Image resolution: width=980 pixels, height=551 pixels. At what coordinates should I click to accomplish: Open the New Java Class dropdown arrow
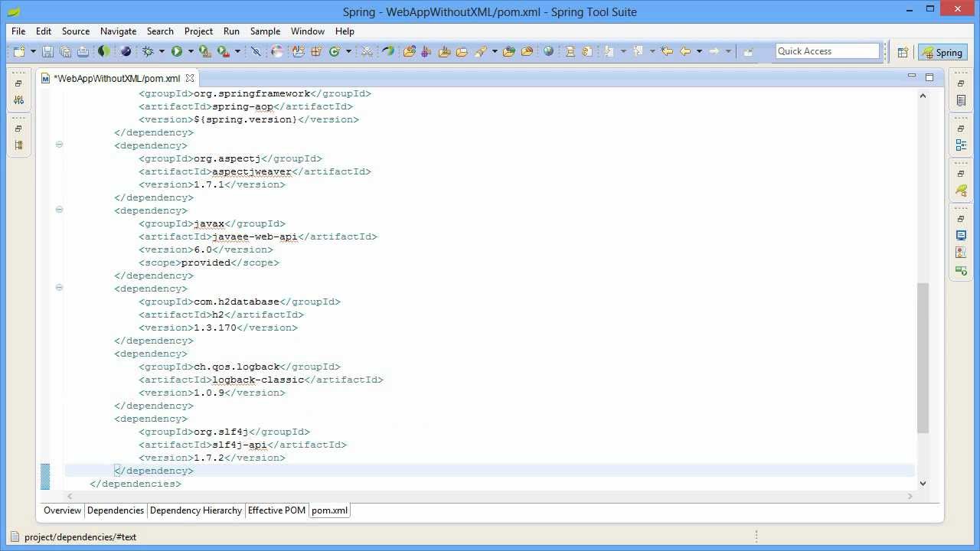(348, 51)
